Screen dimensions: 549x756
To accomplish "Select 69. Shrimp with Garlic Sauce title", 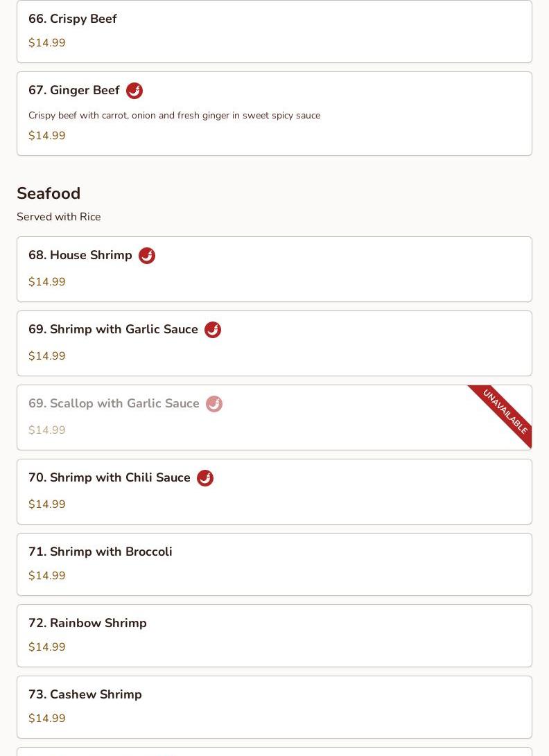I will coord(113,329).
